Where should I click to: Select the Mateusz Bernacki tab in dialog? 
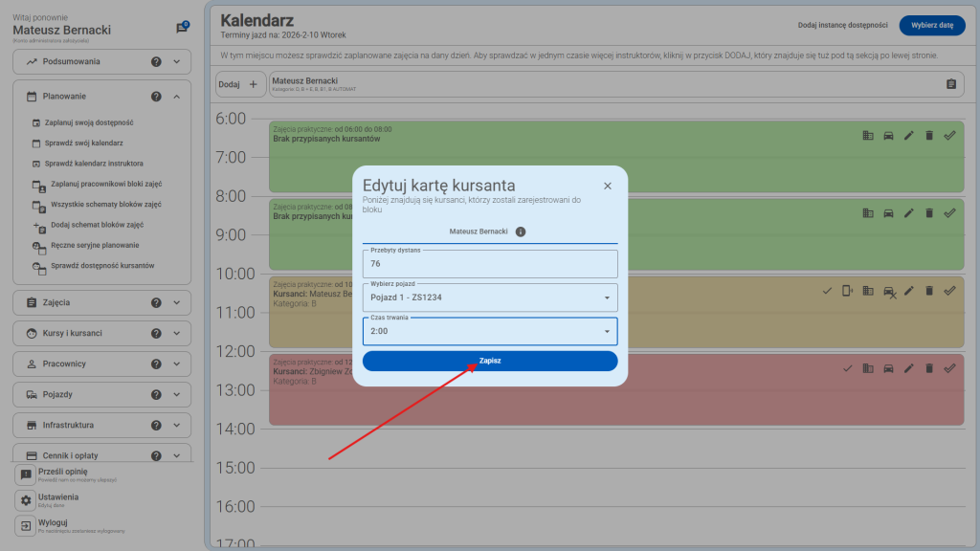tap(479, 231)
